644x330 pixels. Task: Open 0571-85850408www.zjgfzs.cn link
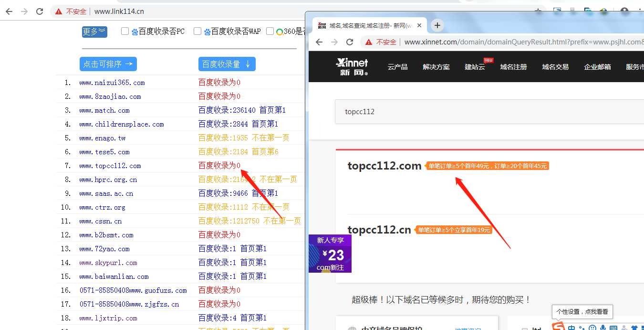(x=129, y=304)
